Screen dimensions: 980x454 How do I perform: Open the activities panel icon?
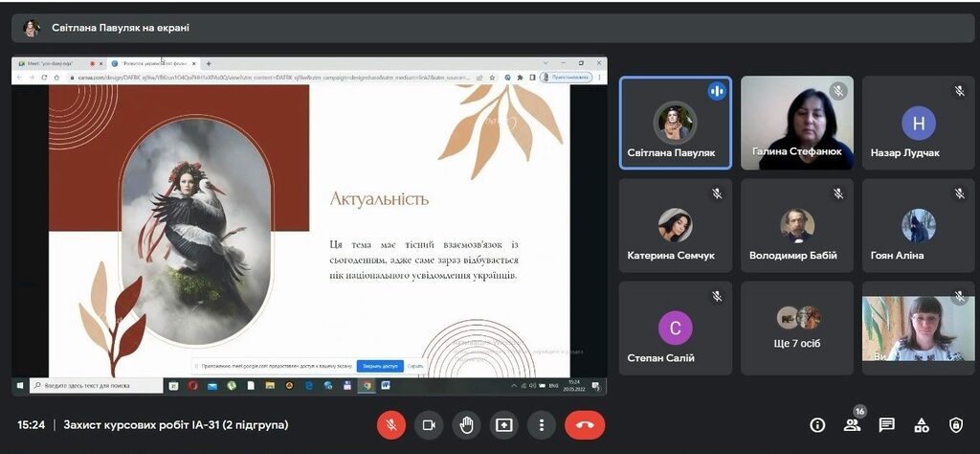922,425
